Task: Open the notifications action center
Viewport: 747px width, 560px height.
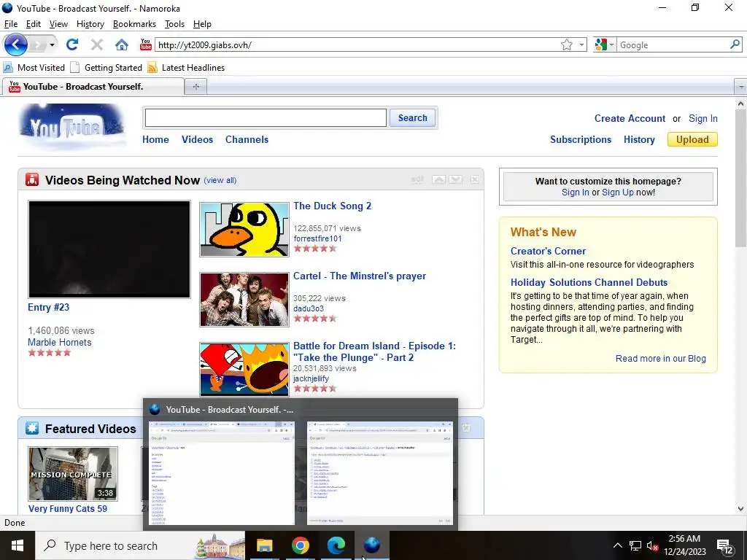Action: 724,546
